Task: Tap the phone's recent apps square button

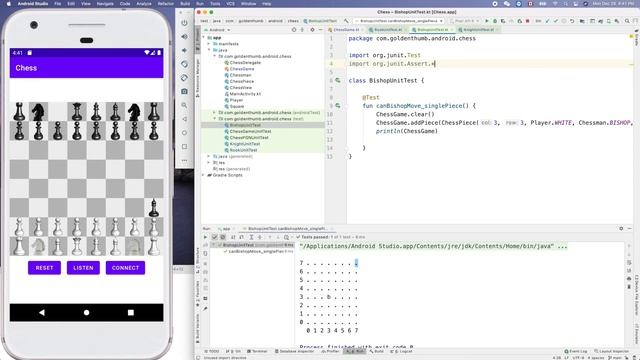Action: pyautogui.click(x=131, y=313)
